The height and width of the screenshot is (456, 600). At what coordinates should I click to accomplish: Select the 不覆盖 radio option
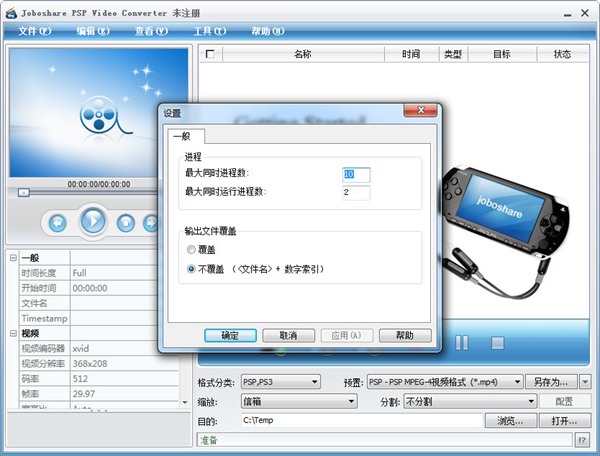[191, 269]
